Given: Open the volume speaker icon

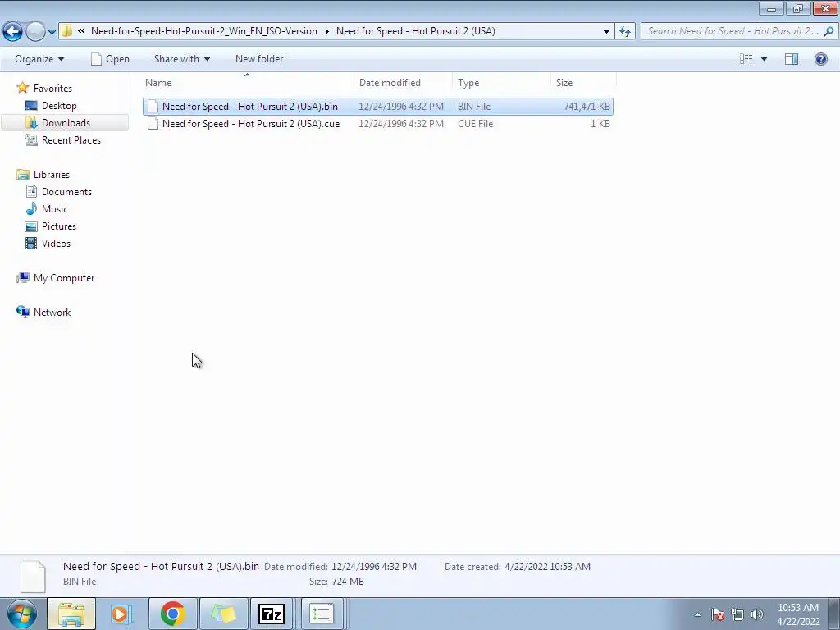Looking at the screenshot, I should point(757,614).
